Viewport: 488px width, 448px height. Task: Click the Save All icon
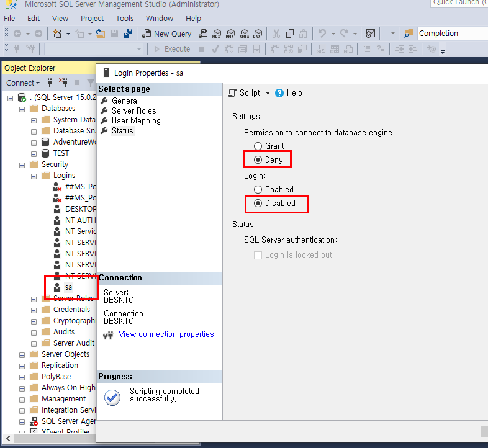(x=128, y=34)
